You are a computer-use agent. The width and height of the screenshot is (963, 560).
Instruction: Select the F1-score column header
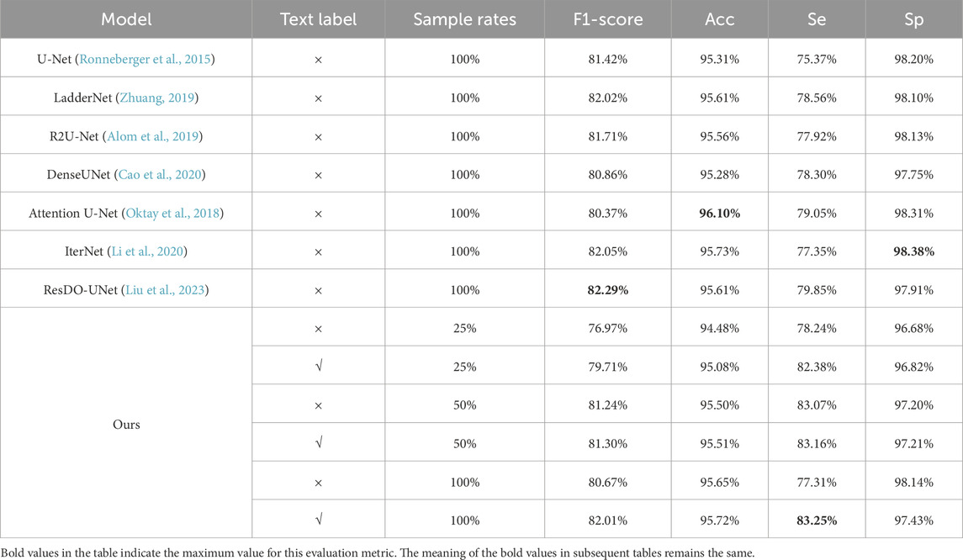(607, 20)
